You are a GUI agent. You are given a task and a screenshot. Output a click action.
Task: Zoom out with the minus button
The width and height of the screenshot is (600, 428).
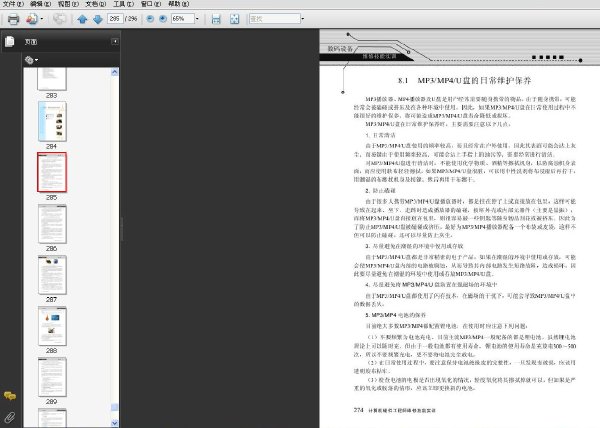click(x=150, y=18)
